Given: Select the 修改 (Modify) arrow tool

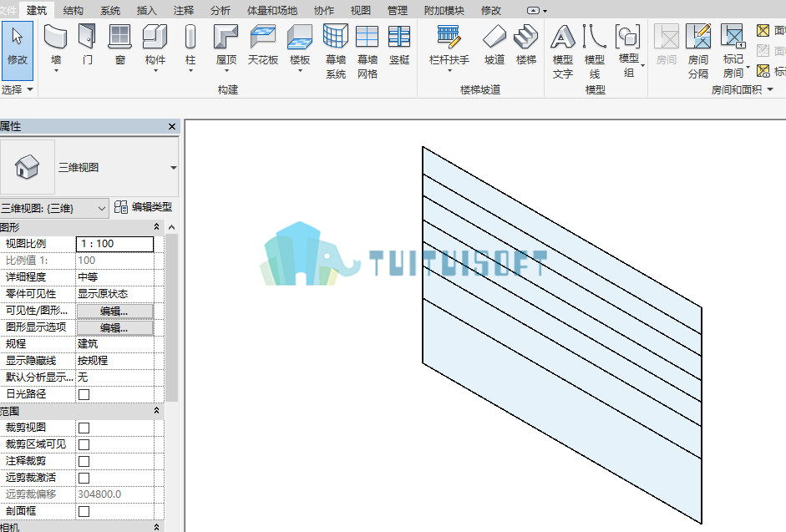Looking at the screenshot, I should coord(18,50).
